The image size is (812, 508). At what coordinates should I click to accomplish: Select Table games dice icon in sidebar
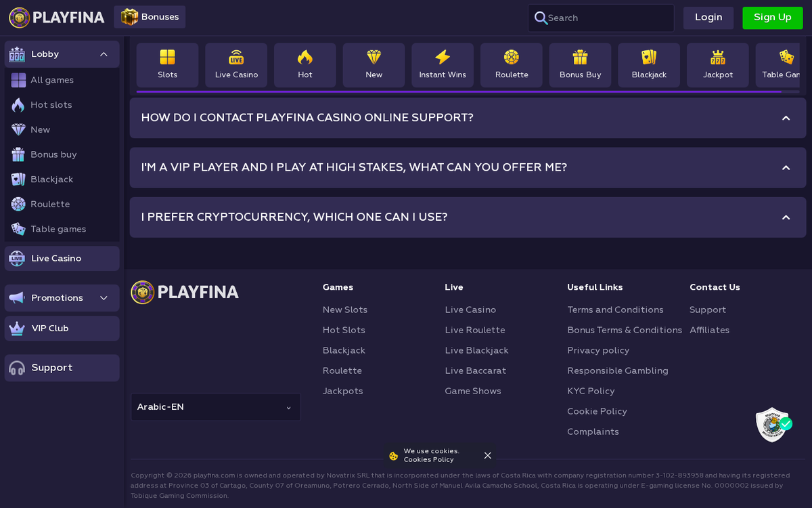18,229
